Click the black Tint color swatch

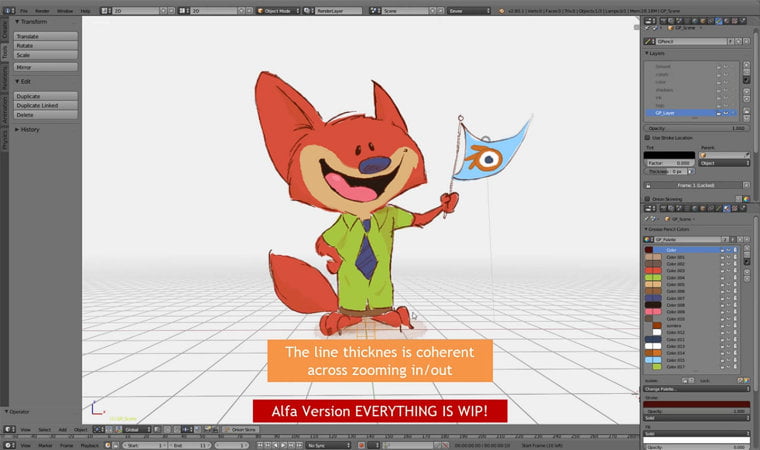pos(669,155)
